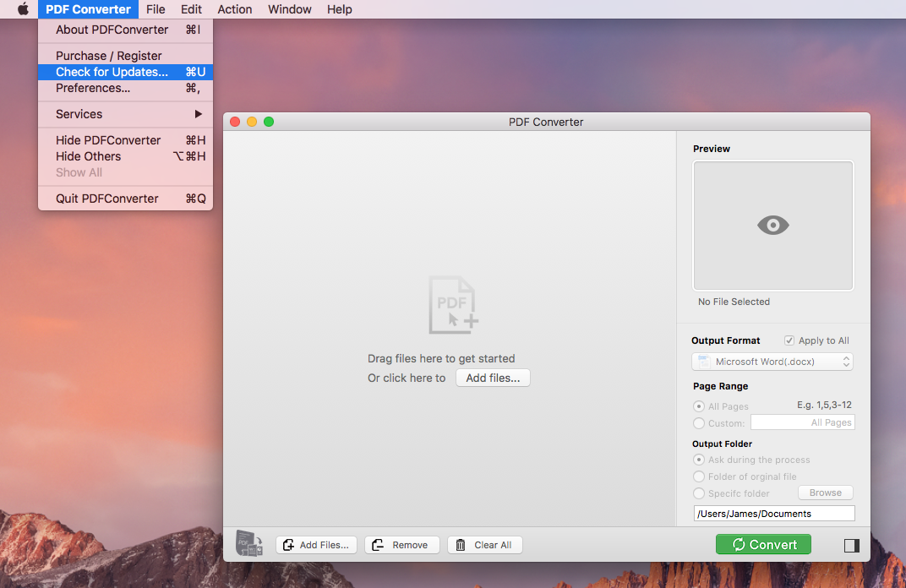The width and height of the screenshot is (906, 588).
Task: Select the Specifc folder radio button
Action: click(x=699, y=493)
